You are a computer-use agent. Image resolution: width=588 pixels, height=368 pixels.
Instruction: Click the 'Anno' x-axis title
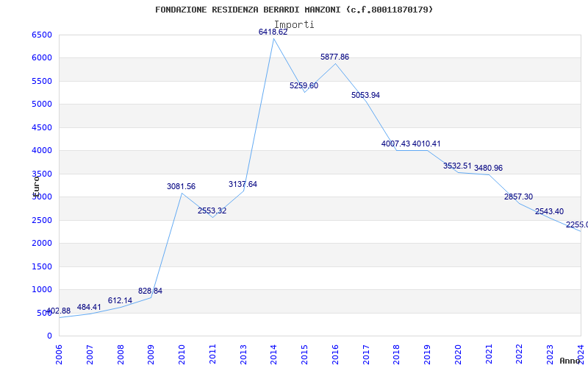click(x=570, y=361)
